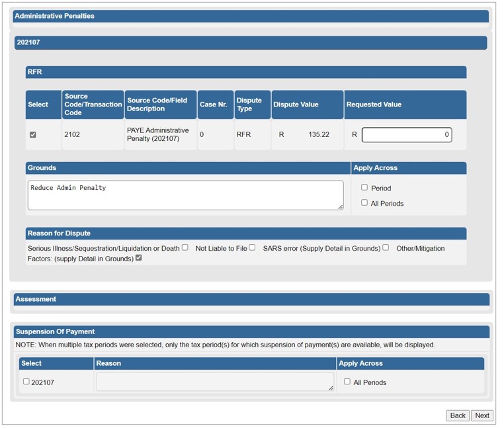504x428 pixels.
Task: Click Apply Across header beside Grounds
Action: [x=409, y=168]
